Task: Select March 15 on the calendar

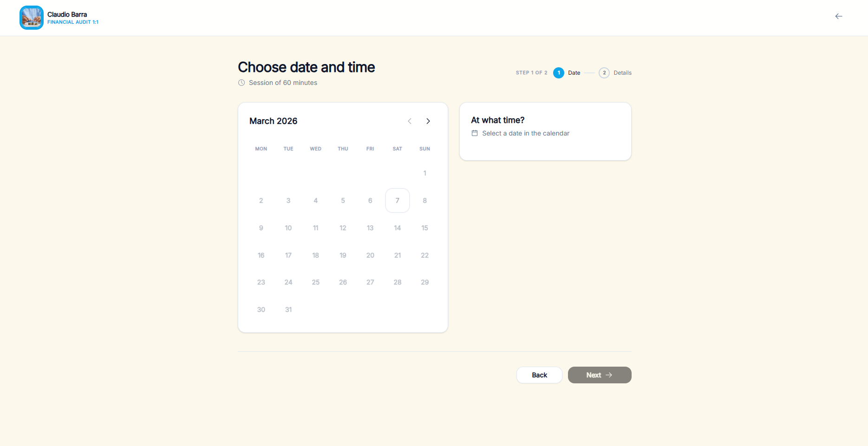Action: pyautogui.click(x=424, y=228)
